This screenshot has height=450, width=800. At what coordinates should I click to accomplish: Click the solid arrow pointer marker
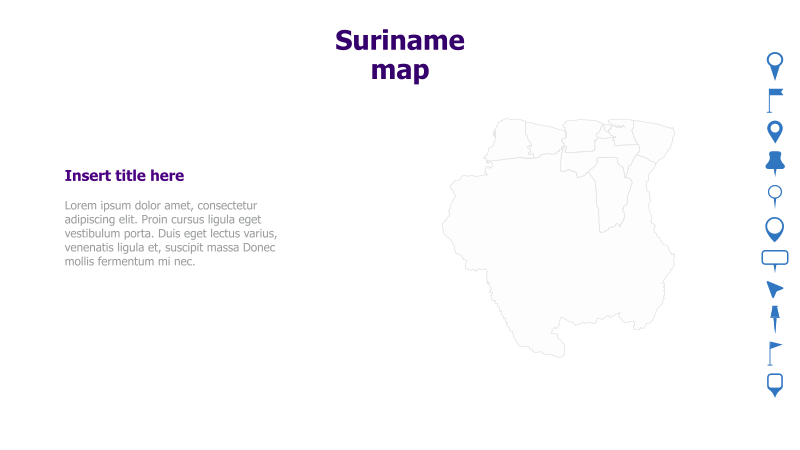pyautogui.click(x=774, y=289)
